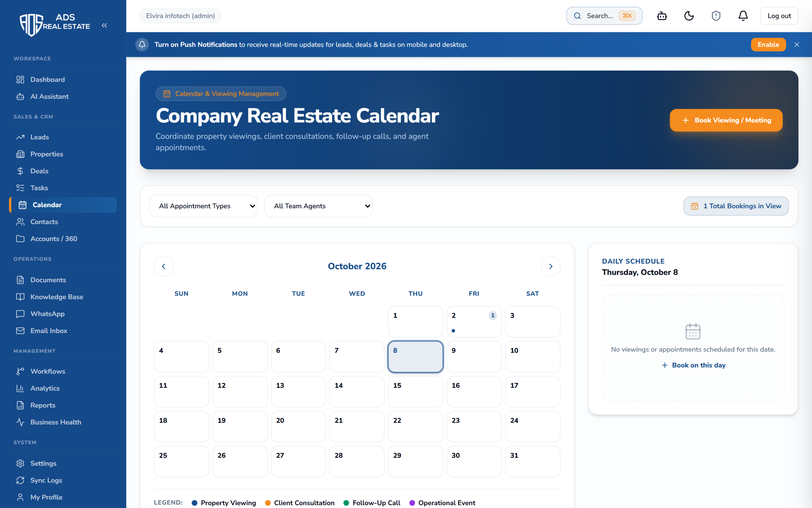Click the Analytics bar chart icon
Viewport: 812px width, 508px height.
coord(20,388)
